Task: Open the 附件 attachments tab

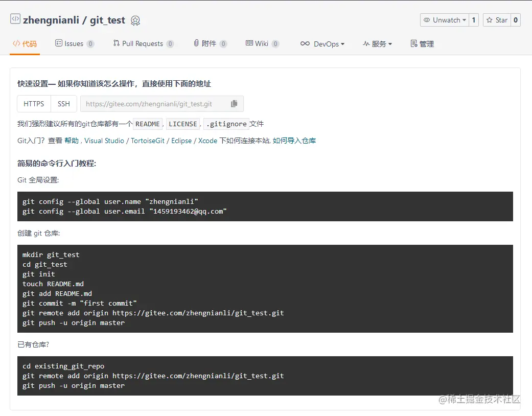Action: [210, 44]
